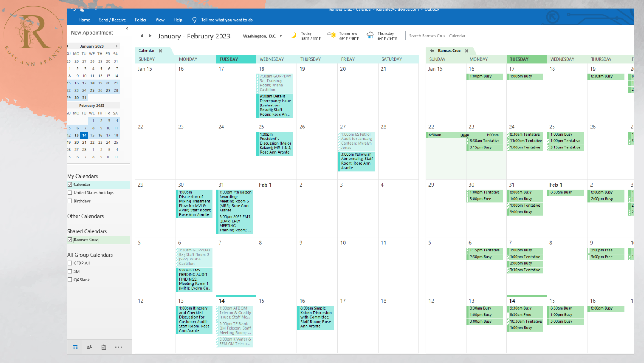Advance the mini calendar to next month
Viewport: 644px width, 363px height.
(x=117, y=46)
